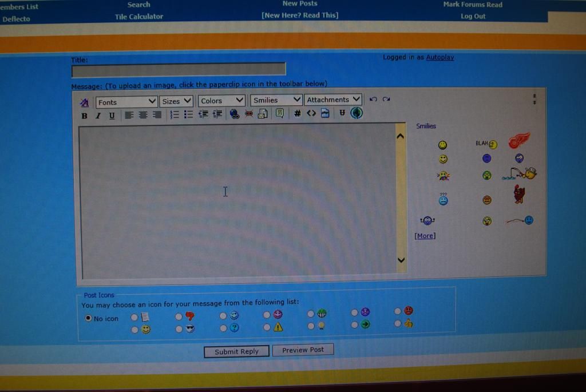586x392 pixels.
Task: Open the Search menu in the navbar
Action: click(x=138, y=5)
